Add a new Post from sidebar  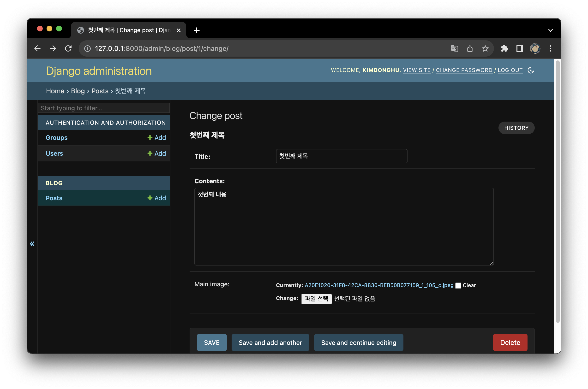157,198
